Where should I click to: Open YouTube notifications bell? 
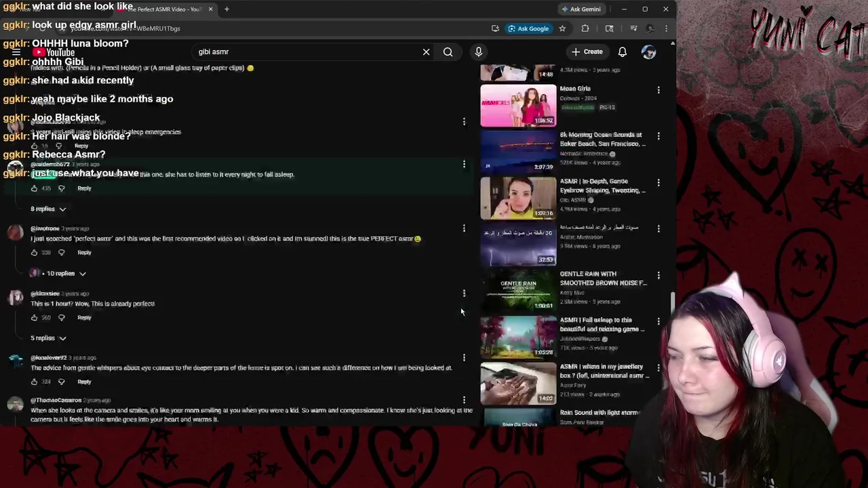point(622,52)
